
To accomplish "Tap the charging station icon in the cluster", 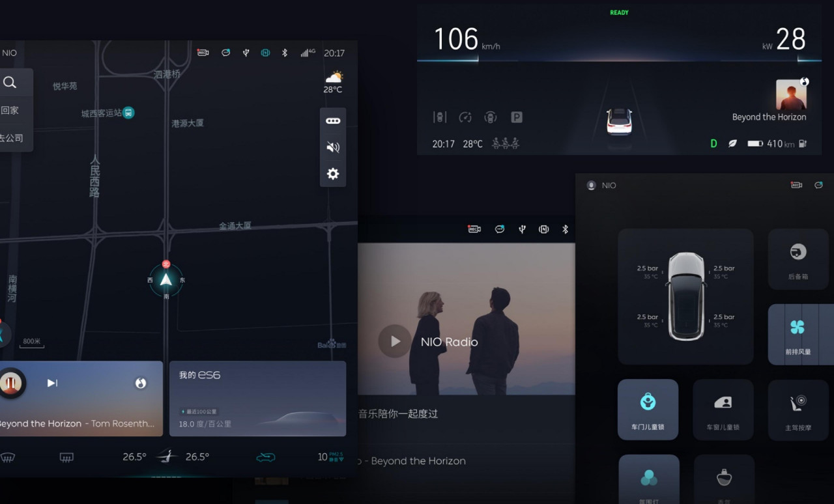I will (803, 143).
